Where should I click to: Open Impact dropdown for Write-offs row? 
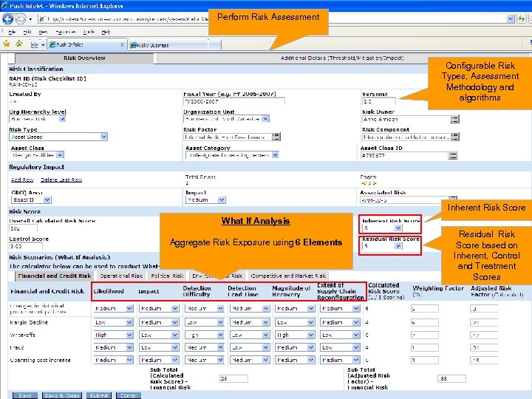[x=174, y=335]
